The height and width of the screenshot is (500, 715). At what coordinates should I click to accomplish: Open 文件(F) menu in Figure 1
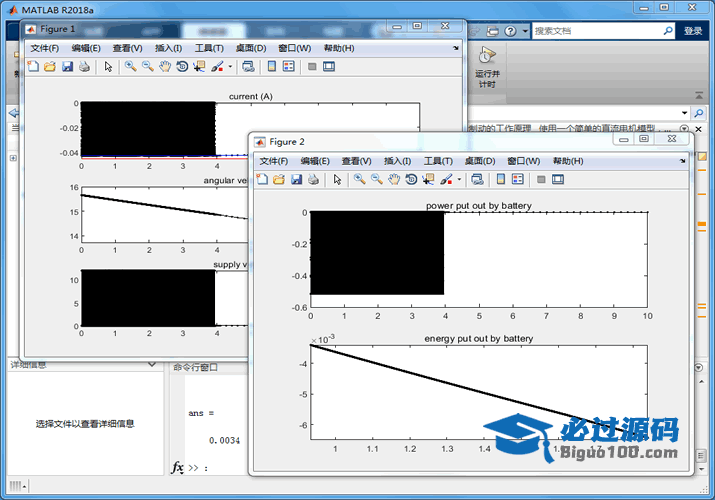44,48
